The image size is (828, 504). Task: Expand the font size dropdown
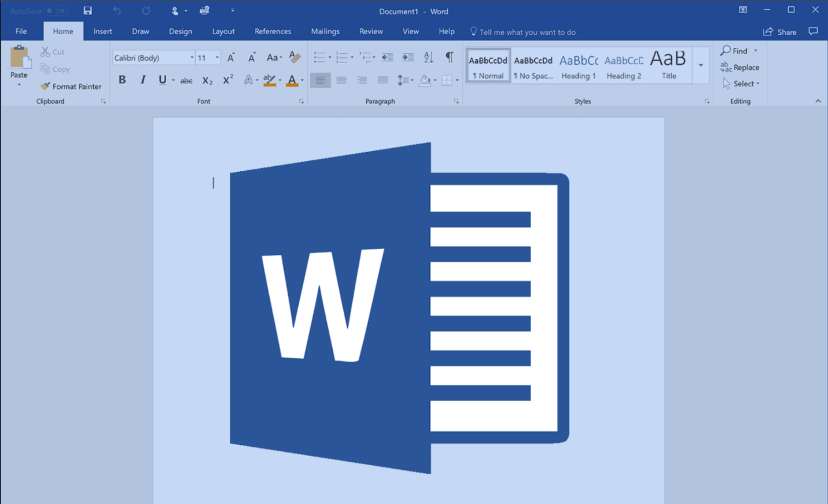pos(217,57)
